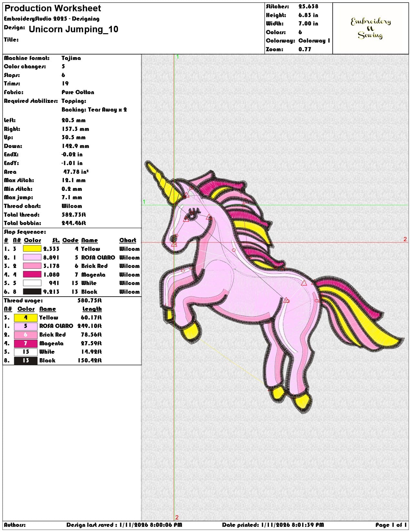Click the Length column header
This screenshot has height=532, width=411.
(x=92, y=309)
